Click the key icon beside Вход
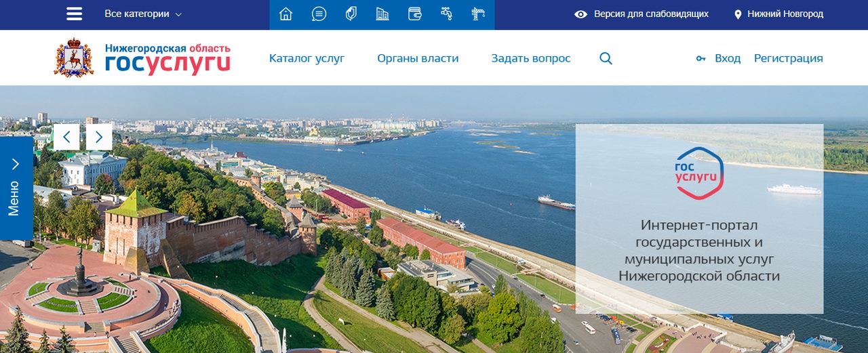This screenshot has height=353, width=868. tap(701, 59)
